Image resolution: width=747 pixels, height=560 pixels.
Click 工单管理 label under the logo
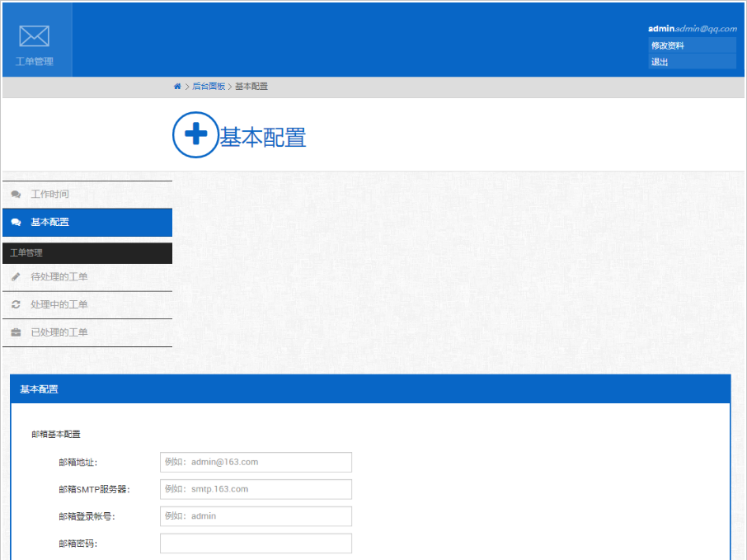coord(35,62)
